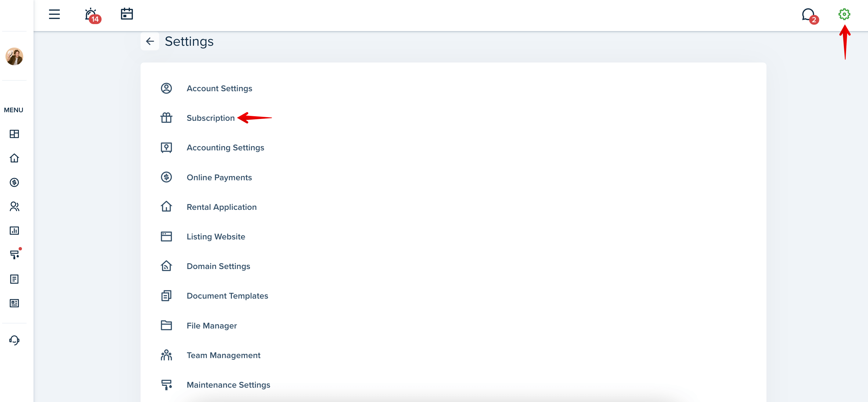Click the Account Settings person icon
The width and height of the screenshot is (868, 402).
click(166, 88)
